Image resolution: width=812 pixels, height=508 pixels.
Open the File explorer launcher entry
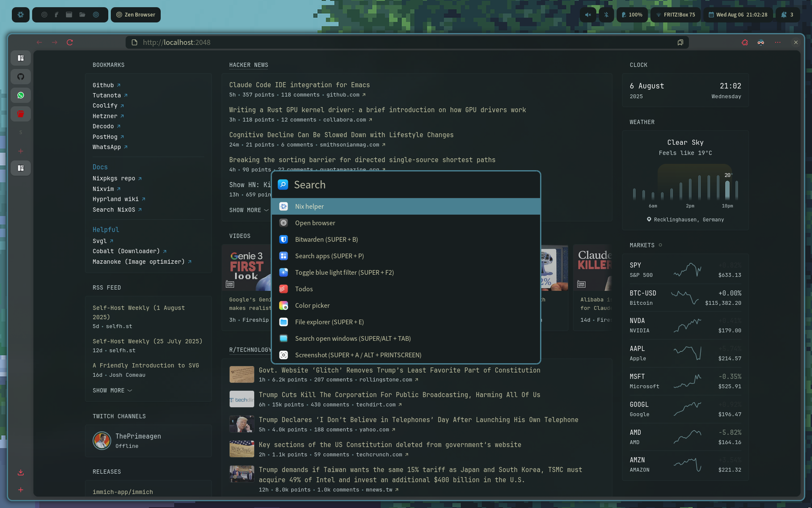[x=329, y=322]
